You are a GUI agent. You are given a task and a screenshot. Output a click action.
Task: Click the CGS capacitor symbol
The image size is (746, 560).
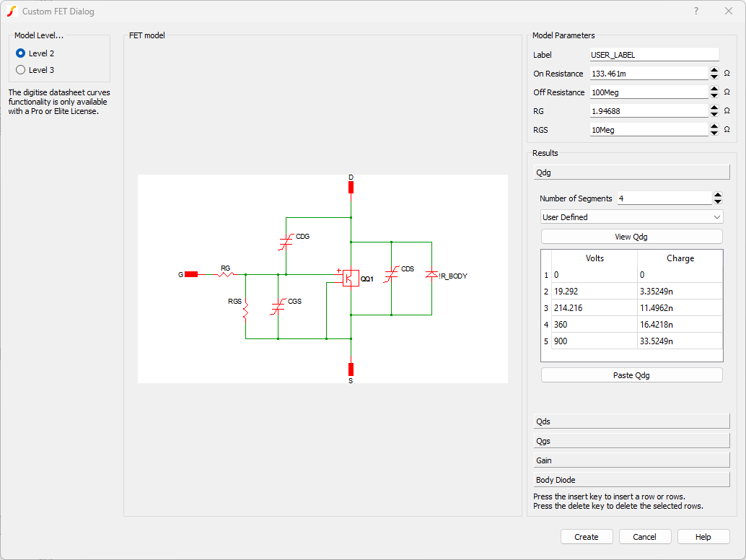(x=278, y=307)
